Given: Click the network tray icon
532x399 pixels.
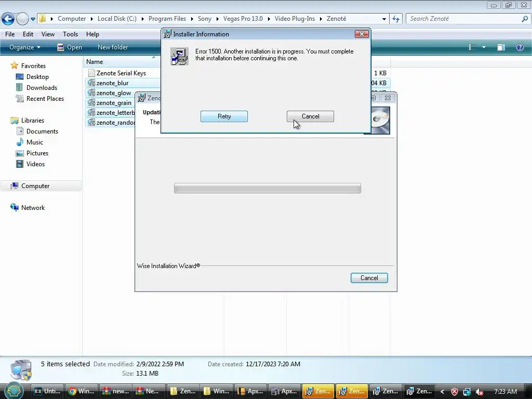Looking at the screenshot, I should coord(467,392).
